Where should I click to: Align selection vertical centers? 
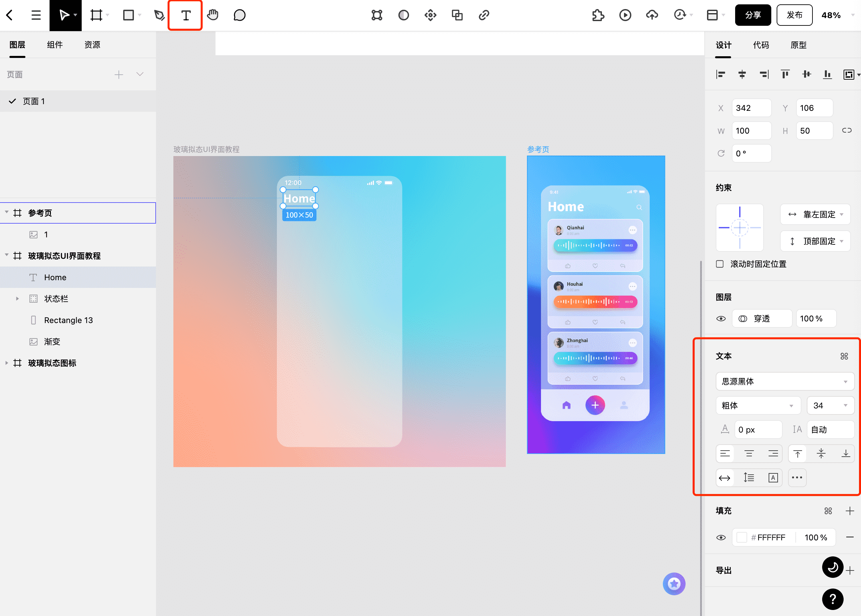click(x=806, y=74)
